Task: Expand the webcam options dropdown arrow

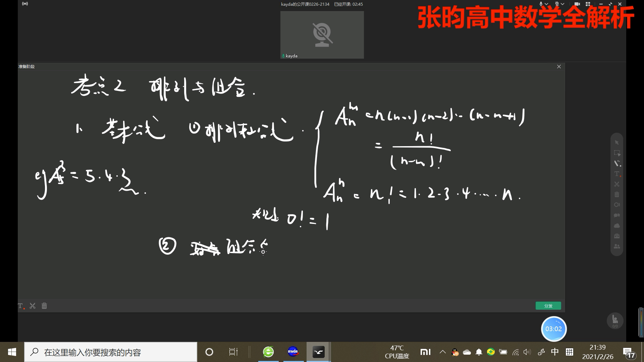Action: tap(562, 4)
